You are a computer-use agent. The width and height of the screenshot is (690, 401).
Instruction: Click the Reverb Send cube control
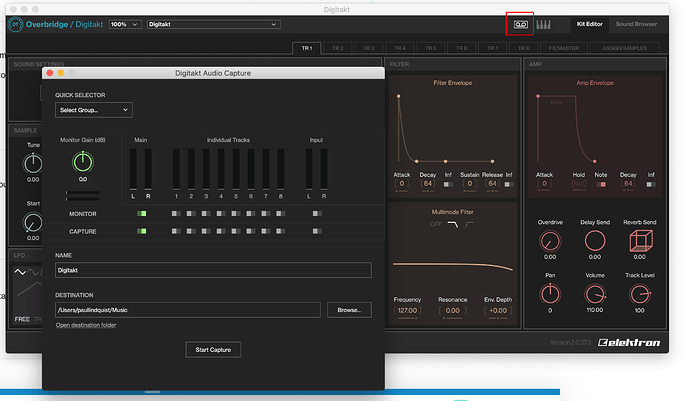(x=640, y=241)
